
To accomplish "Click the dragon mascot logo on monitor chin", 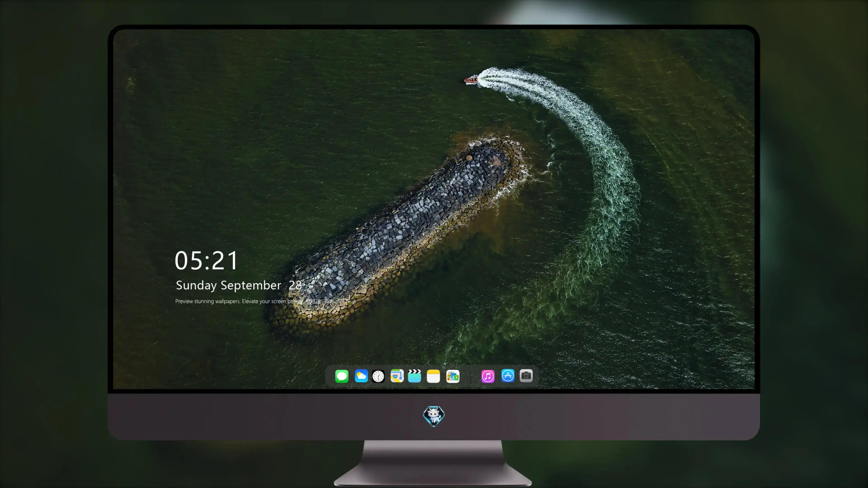I will pos(434,416).
